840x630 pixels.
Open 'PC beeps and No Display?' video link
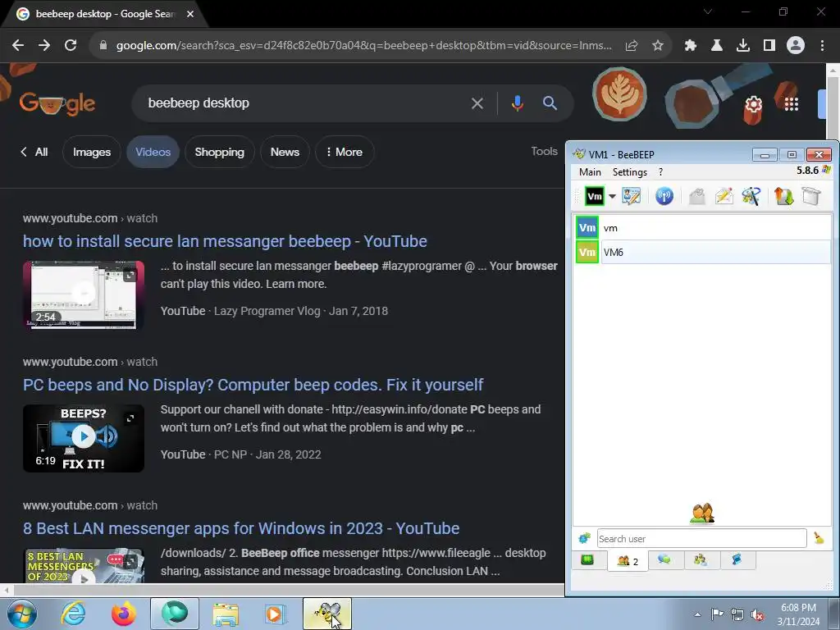(253, 385)
